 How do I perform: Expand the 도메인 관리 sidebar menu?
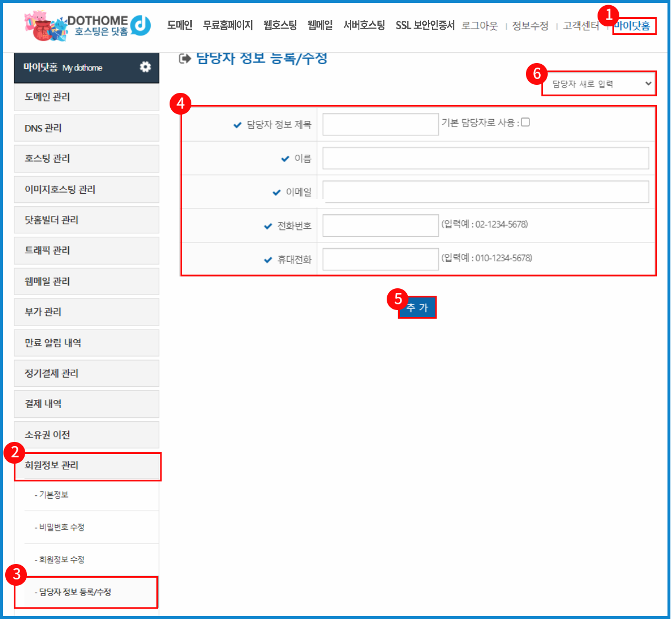point(87,97)
